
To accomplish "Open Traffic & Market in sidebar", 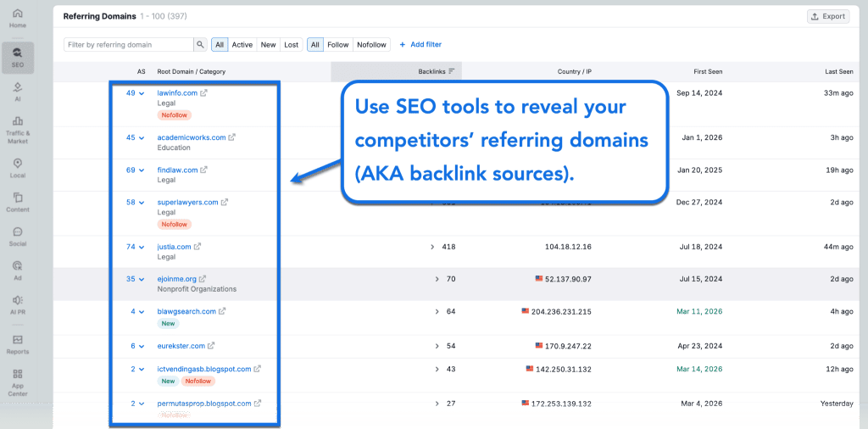I will [x=18, y=130].
